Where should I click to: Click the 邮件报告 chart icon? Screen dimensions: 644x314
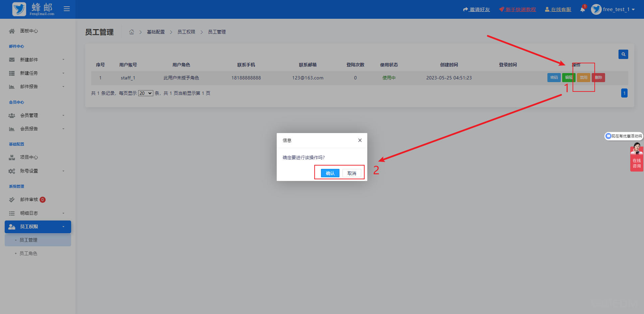click(x=12, y=86)
